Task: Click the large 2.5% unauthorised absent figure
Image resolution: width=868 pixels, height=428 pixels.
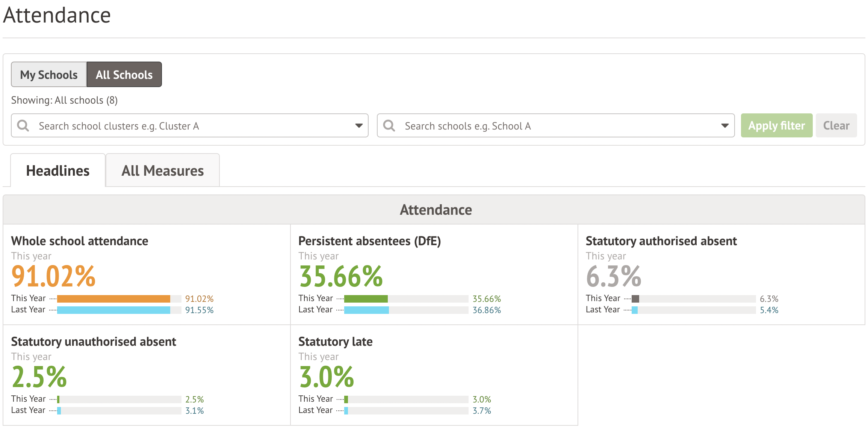Action: (x=39, y=377)
